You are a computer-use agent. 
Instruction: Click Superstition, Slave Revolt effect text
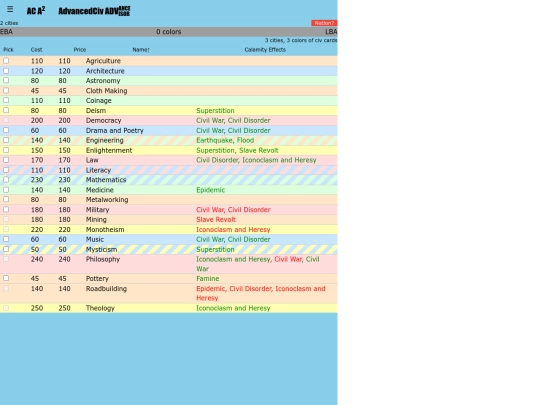237,150
